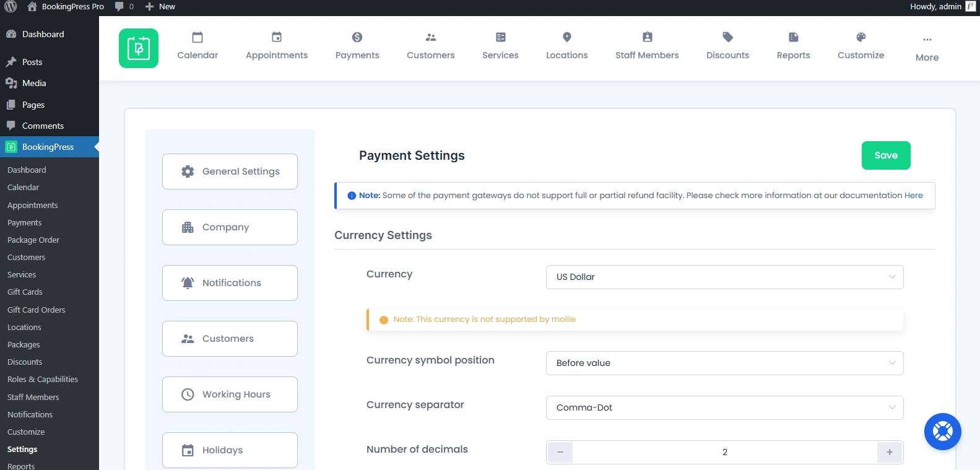This screenshot has height=470, width=980.
Task: Open Packages in the sidebar
Action: point(24,344)
